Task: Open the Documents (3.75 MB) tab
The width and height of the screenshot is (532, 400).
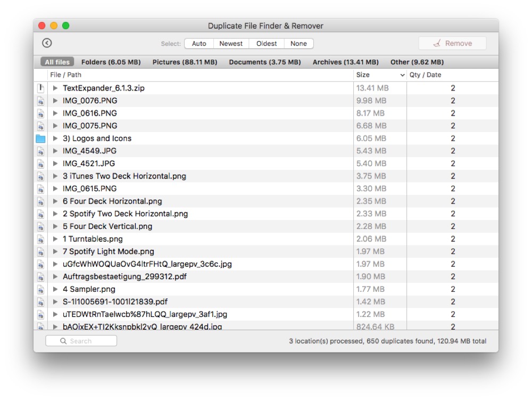Action: click(265, 62)
